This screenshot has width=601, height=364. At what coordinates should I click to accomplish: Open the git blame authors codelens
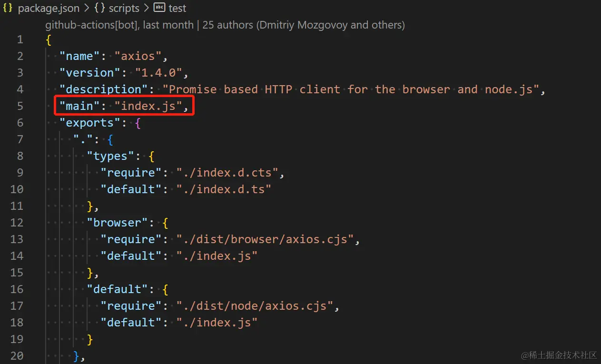(x=225, y=25)
